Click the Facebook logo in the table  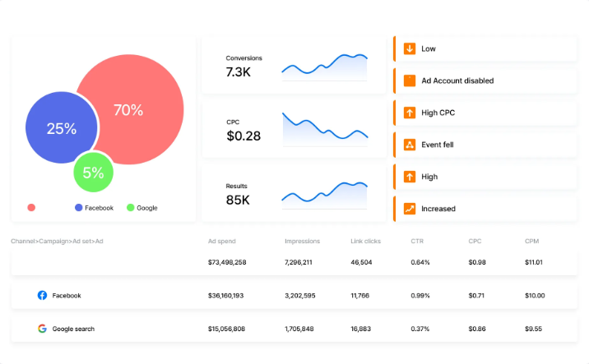point(42,295)
